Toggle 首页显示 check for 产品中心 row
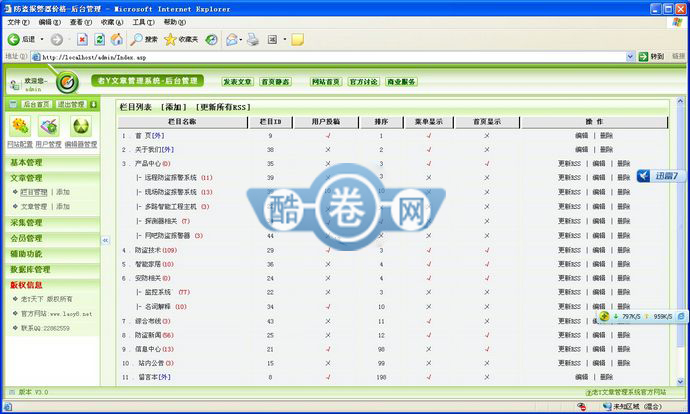 click(487, 164)
